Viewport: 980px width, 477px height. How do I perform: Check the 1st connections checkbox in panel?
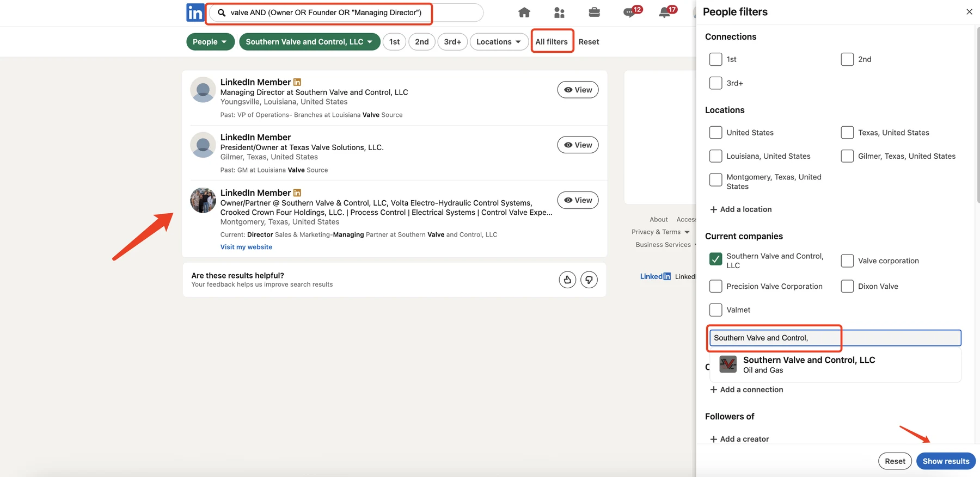click(x=716, y=59)
